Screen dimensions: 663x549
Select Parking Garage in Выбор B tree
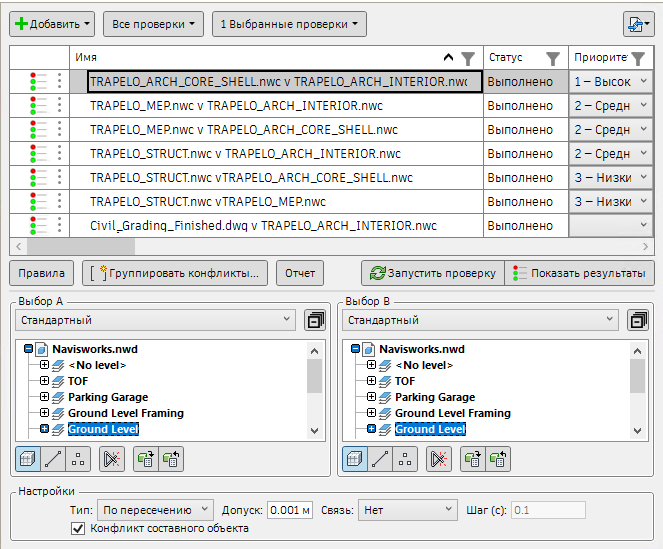tap(435, 397)
